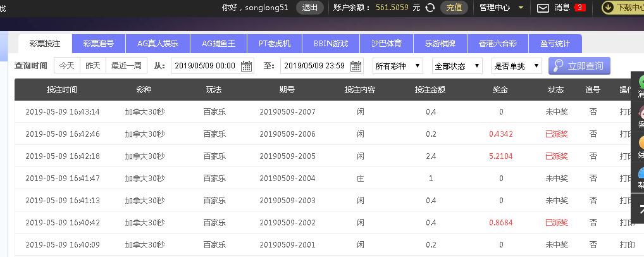This screenshot has width=644, height=257.
Task: Click the green chat icon in sidebar
Action: pyautogui.click(x=640, y=82)
